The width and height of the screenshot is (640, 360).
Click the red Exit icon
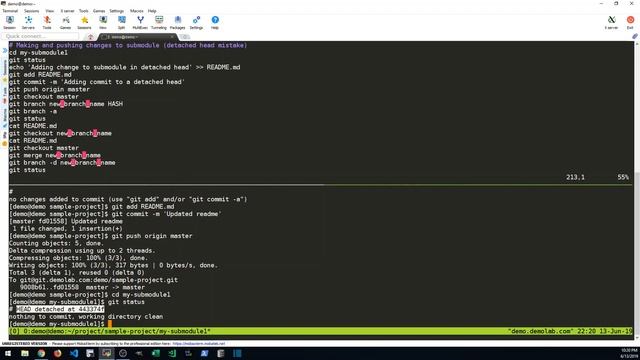[630, 22]
